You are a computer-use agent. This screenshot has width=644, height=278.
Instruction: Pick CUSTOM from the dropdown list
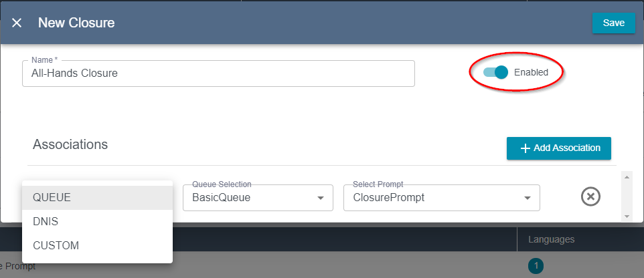(x=97, y=246)
